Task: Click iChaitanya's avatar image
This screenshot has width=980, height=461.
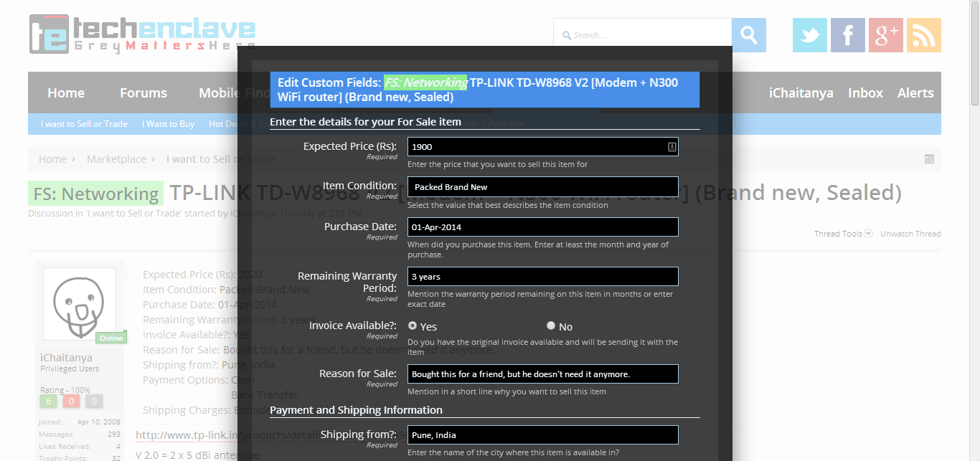Action: 80,304
